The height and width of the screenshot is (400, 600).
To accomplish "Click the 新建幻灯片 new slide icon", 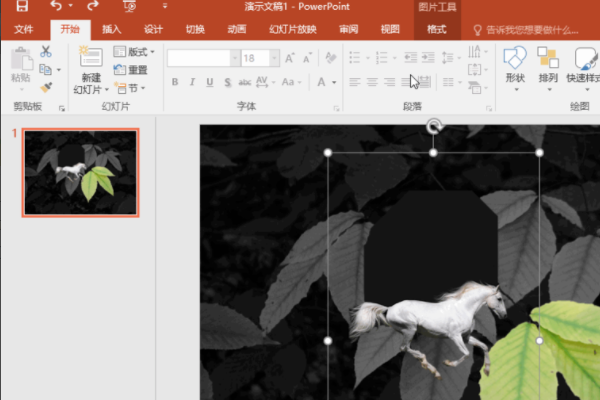I will pos(91,58).
